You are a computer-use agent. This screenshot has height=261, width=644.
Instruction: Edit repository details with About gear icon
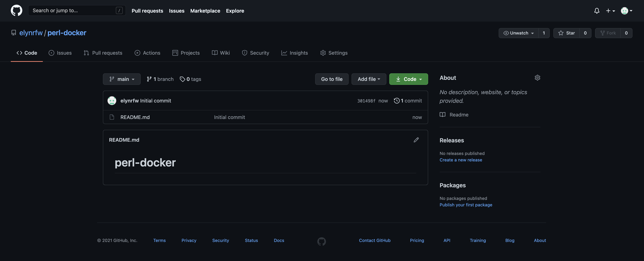(x=537, y=78)
